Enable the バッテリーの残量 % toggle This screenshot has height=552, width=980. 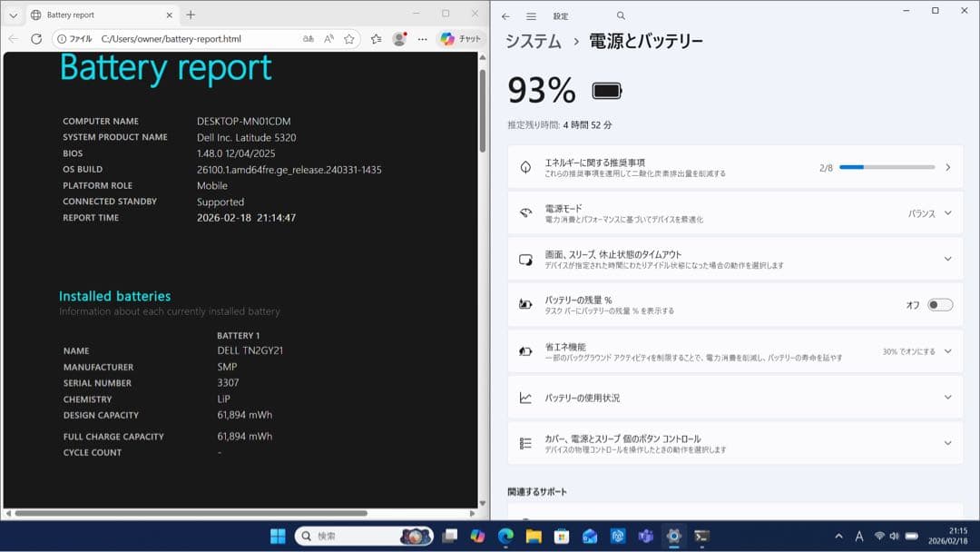coord(939,305)
